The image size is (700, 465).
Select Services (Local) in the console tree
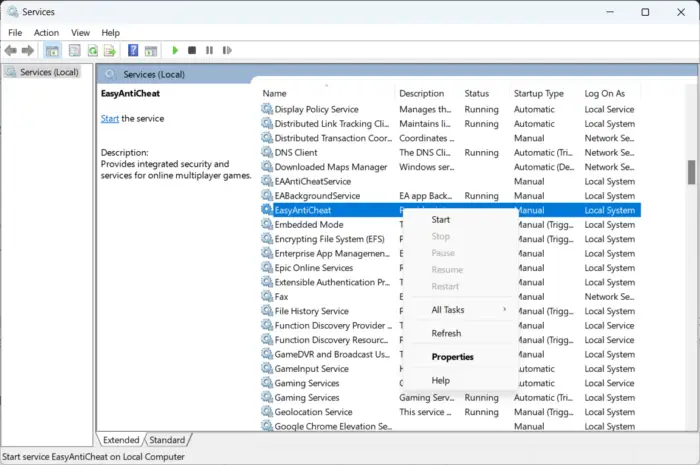click(43, 72)
